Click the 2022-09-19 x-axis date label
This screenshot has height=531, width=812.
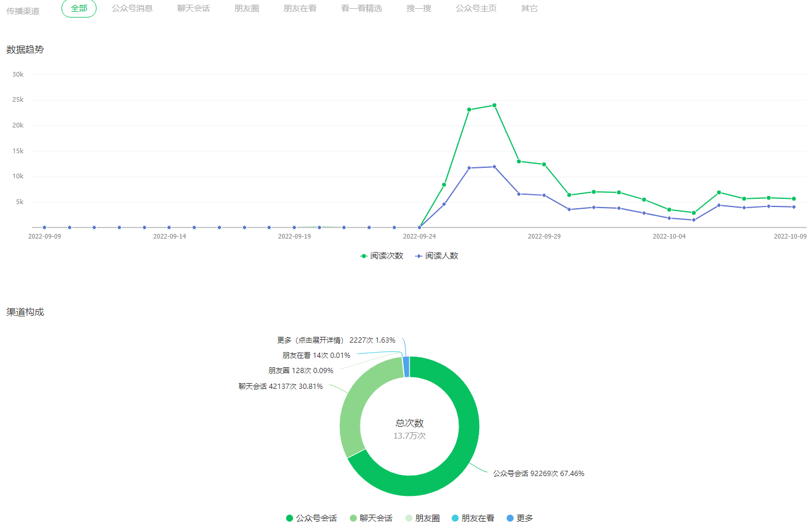coord(294,236)
